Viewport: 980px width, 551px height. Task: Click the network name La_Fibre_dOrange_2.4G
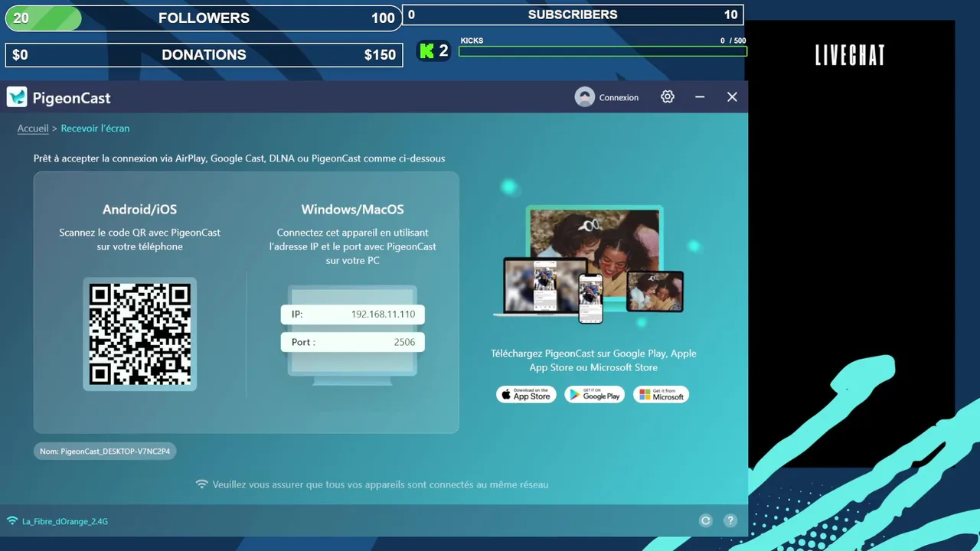click(x=65, y=522)
